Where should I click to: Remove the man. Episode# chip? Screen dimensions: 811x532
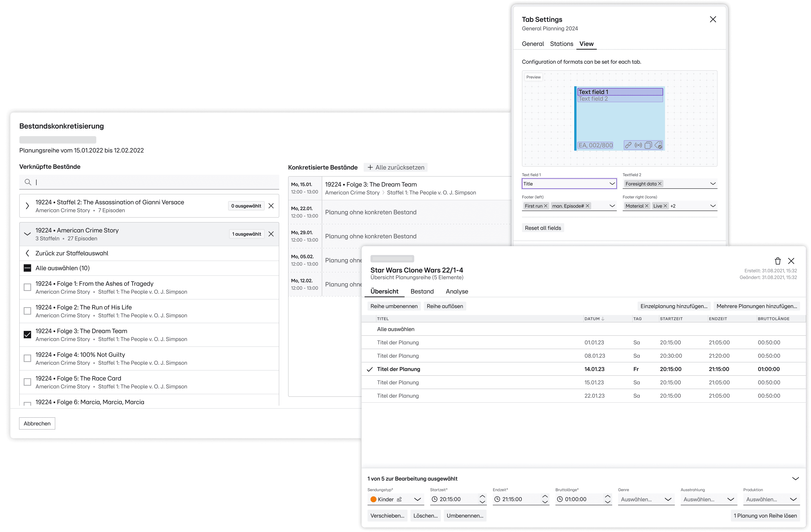click(x=588, y=206)
